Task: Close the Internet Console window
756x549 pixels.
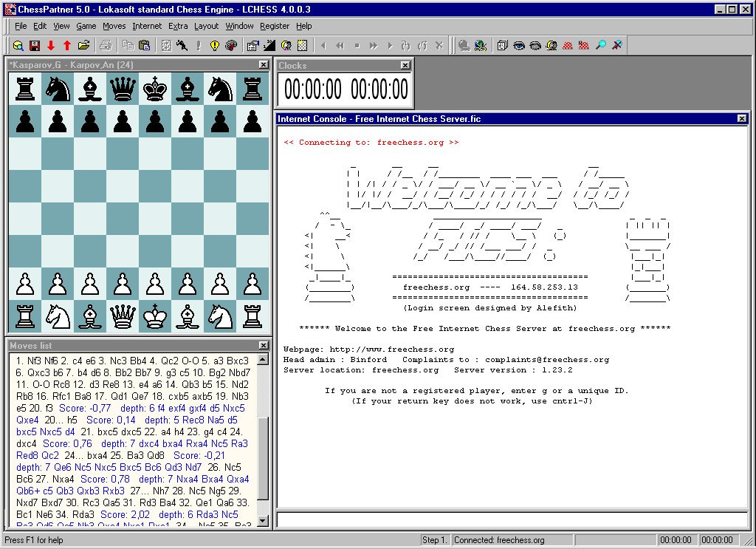Action: [x=742, y=119]
